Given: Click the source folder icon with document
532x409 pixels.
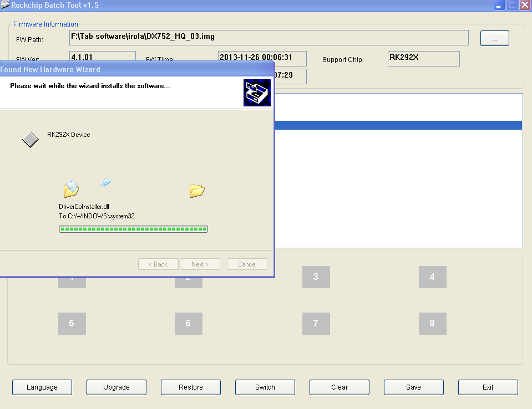Looking at the screenshot, I should pos(71,190).
